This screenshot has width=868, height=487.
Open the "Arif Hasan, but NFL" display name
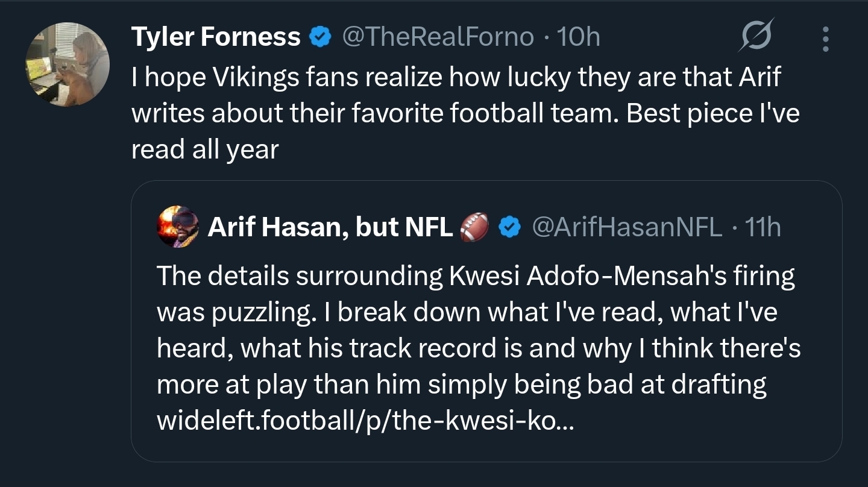click(330, 227)
